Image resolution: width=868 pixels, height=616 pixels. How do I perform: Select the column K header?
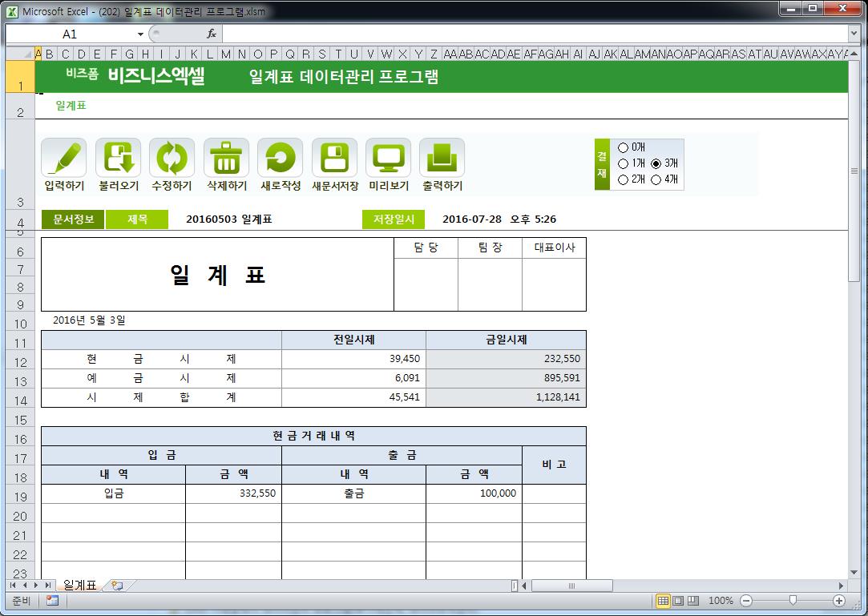[194, 54]
